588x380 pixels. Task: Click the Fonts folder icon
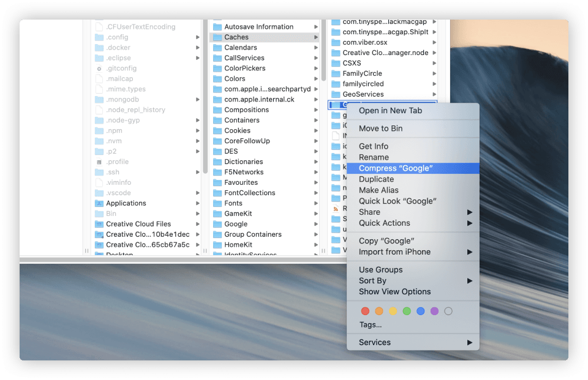click(x=217, y=203)
